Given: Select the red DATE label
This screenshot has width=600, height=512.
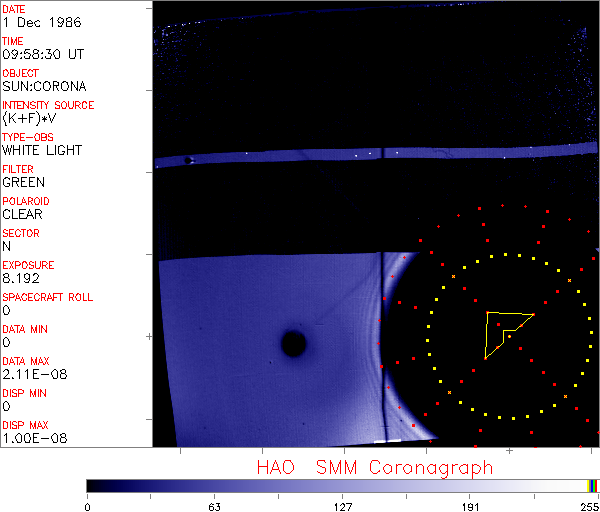Looking at the screenshot, I should (x=15, y=9).
